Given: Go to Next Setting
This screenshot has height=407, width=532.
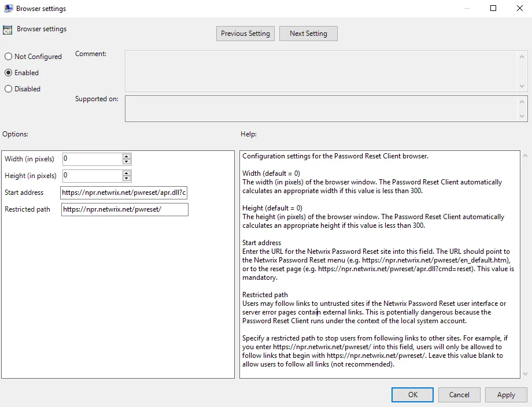Looking at the screenshot, I should click(x=308, y=34).
